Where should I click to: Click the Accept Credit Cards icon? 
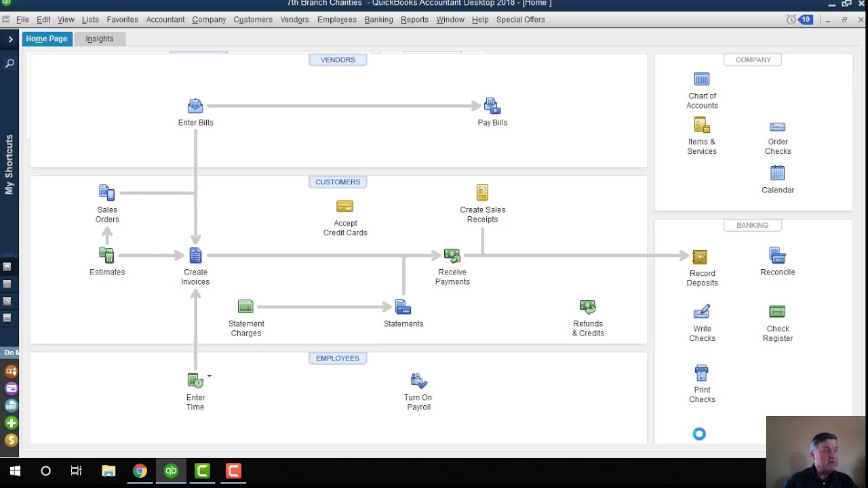(x=345, y=206)
